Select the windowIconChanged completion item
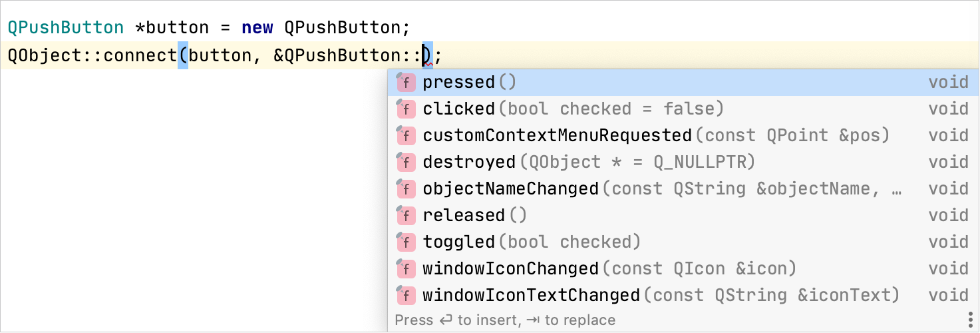Viewport: 980px width, 333px height. pos(511,269)
